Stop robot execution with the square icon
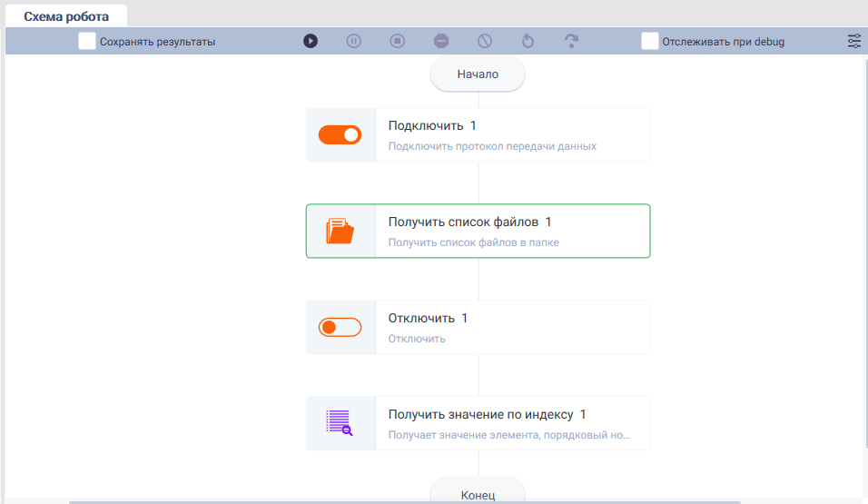 (398, 41)
